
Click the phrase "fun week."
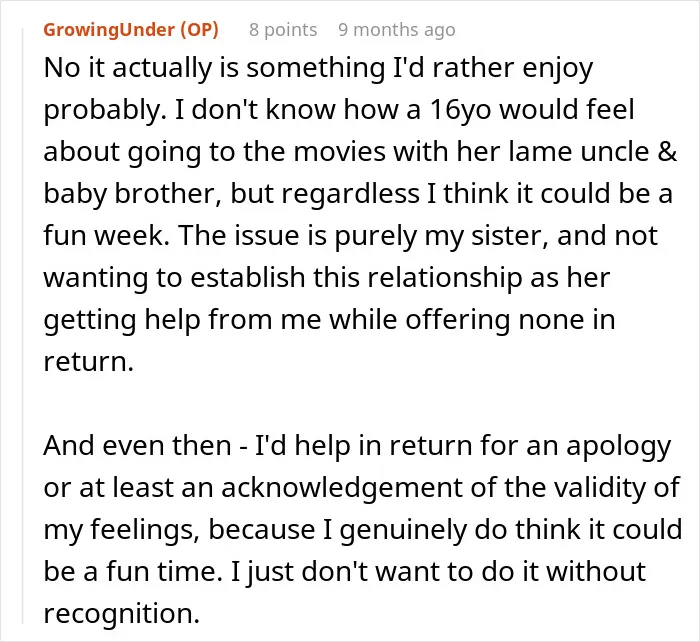click(107, 236)
